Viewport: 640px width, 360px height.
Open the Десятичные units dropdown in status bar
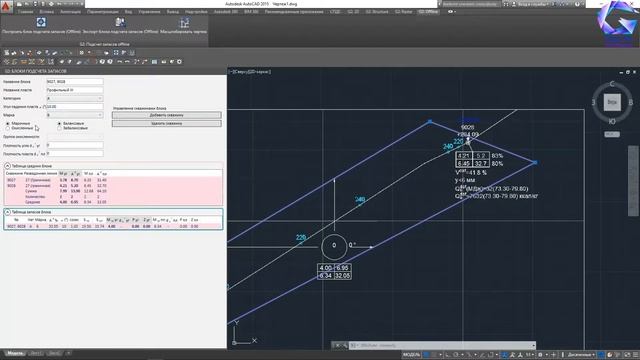[580, 354]
